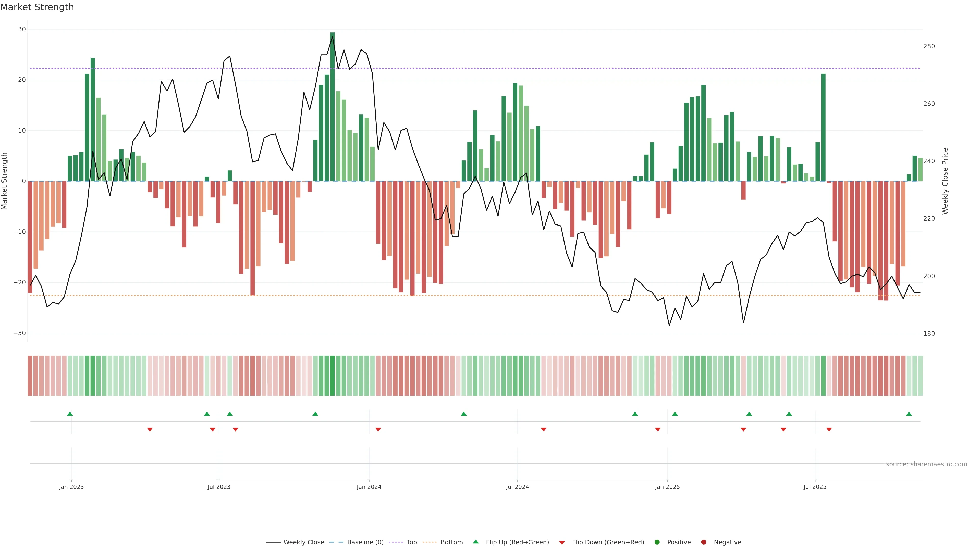Screen dimensions: 980x551
Task: Click Flip Up green triangle legend icon
Action: coord(475,542)
